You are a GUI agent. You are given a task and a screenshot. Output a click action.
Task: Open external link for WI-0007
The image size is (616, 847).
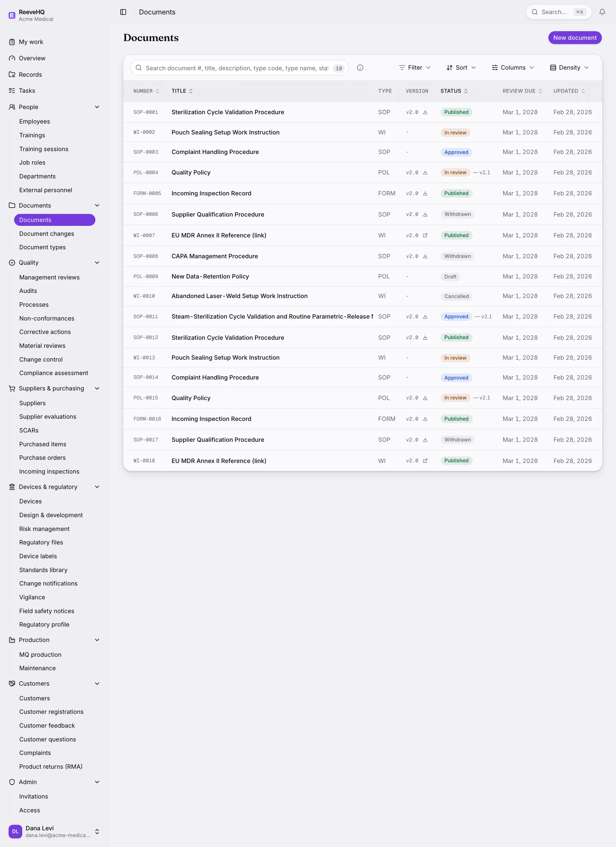click(425, 235)
